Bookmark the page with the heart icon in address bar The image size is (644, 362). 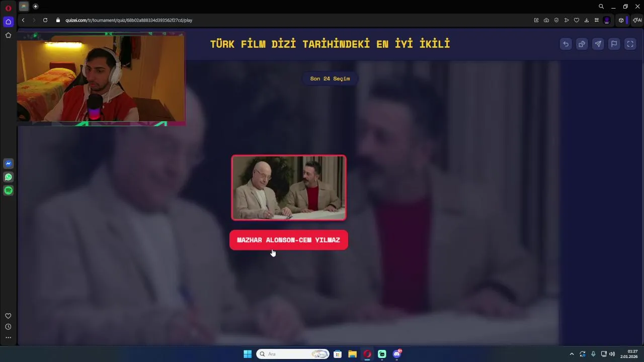577,20
